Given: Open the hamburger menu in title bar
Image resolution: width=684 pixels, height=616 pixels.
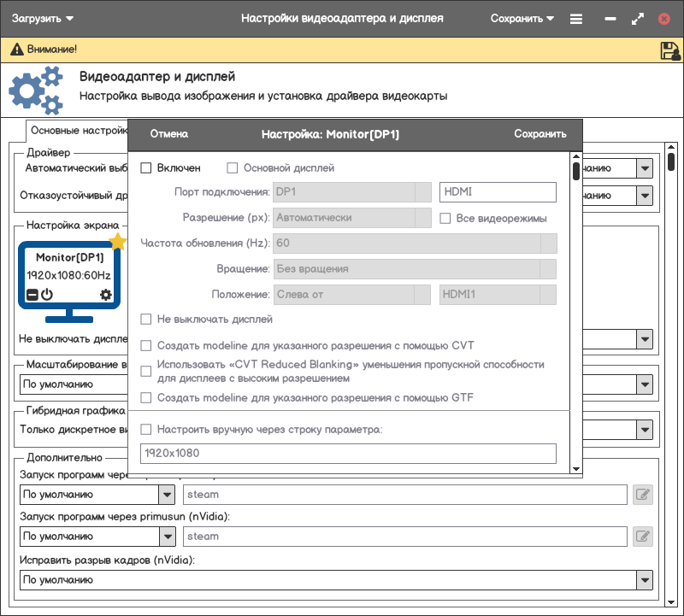Looking at the screenshot, I should click(x=576, y=18).
